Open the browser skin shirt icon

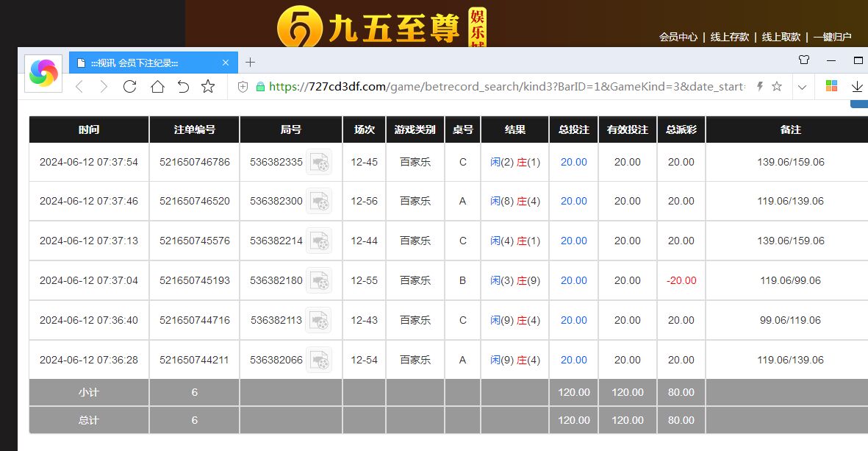(x=804, y=60)
